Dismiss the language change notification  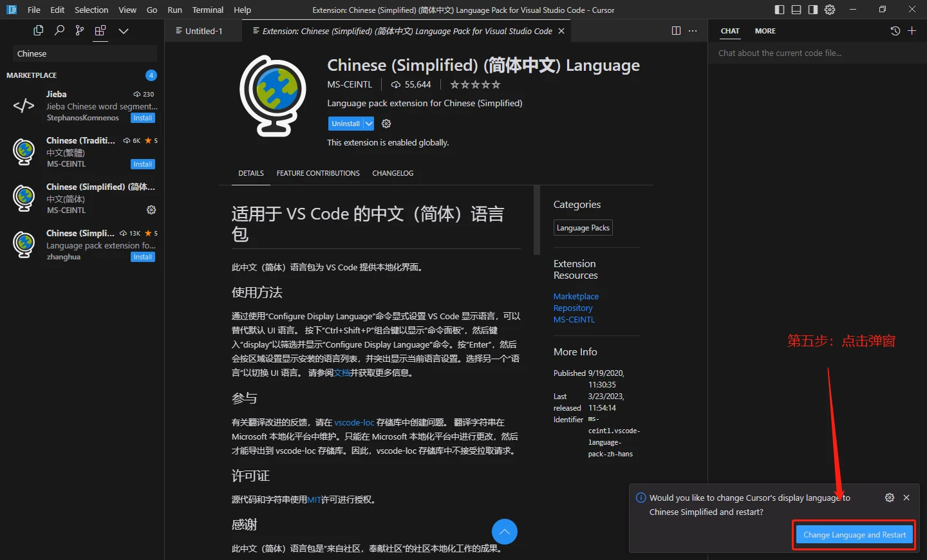click(x=906, y=498)
